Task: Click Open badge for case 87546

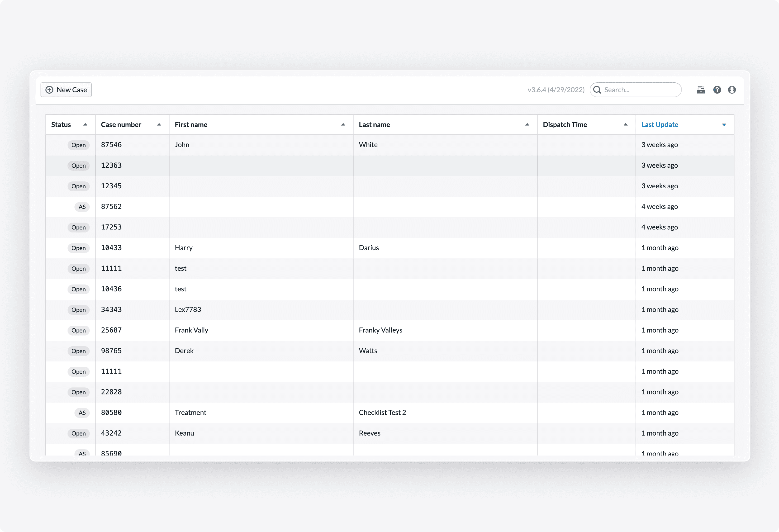Action: click(78, 145)
